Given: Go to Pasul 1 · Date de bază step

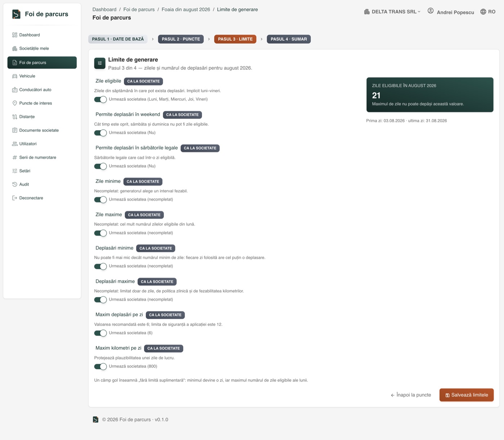Looking at the screenshot, I should pyautogui.click(x=118, y=39).
